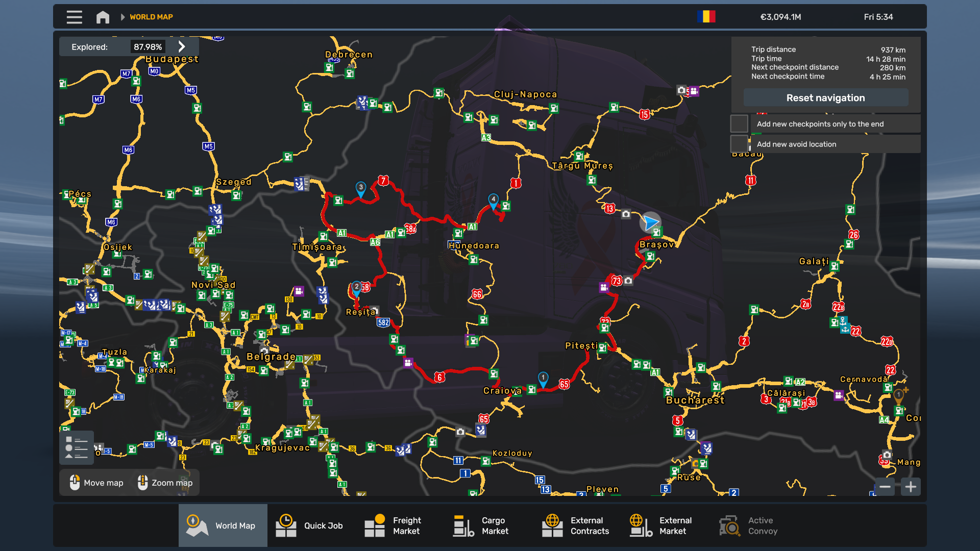Open the map legend icon
Image resolution: width=980 pixels, height=551 pixels.
pyautogui.click(x=77, y=447)
